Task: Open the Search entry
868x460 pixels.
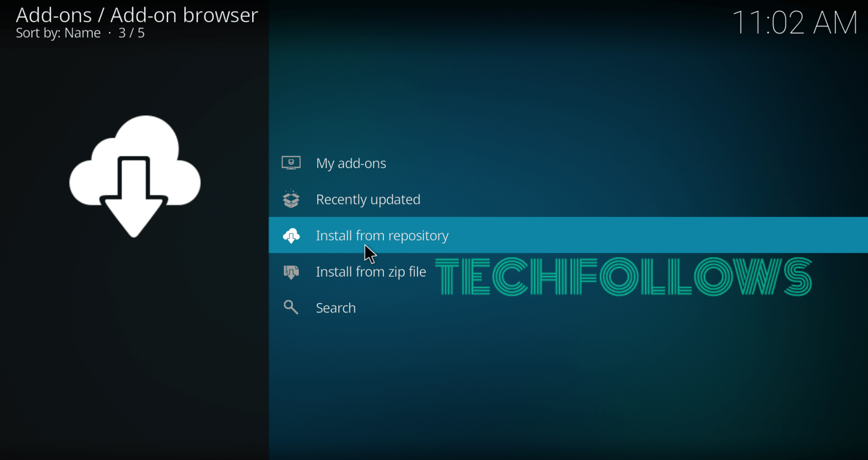Action: point(568,308)
